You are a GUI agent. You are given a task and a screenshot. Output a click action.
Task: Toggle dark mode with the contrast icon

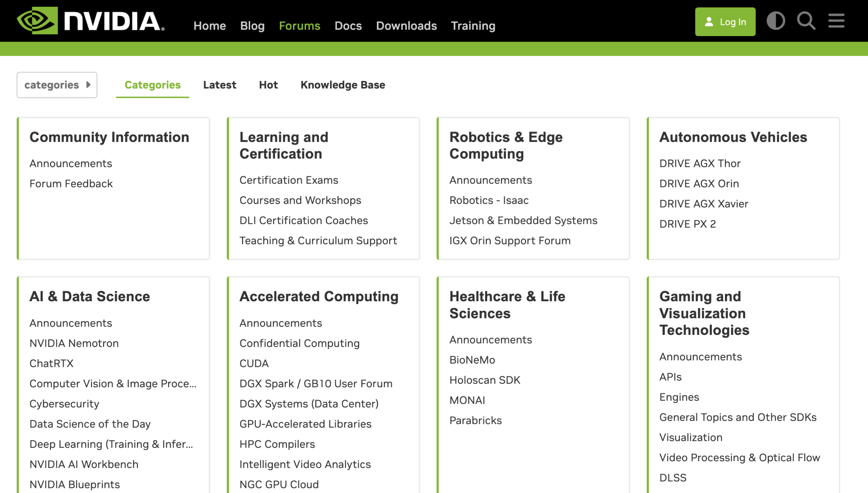tap(776, 21)
